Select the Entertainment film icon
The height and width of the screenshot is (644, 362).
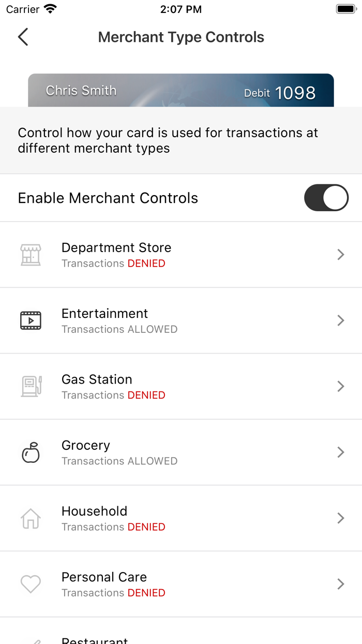tap(31, 320)
